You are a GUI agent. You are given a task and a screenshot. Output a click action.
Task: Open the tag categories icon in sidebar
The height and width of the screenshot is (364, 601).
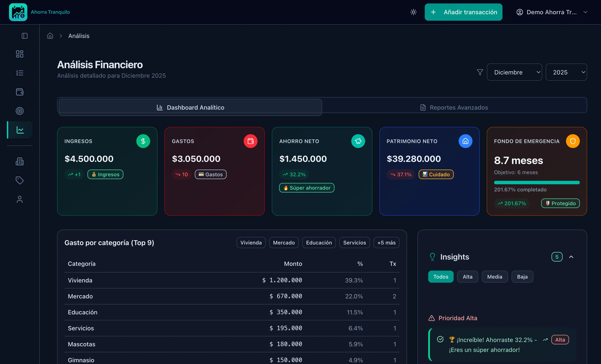pos(19,180)
